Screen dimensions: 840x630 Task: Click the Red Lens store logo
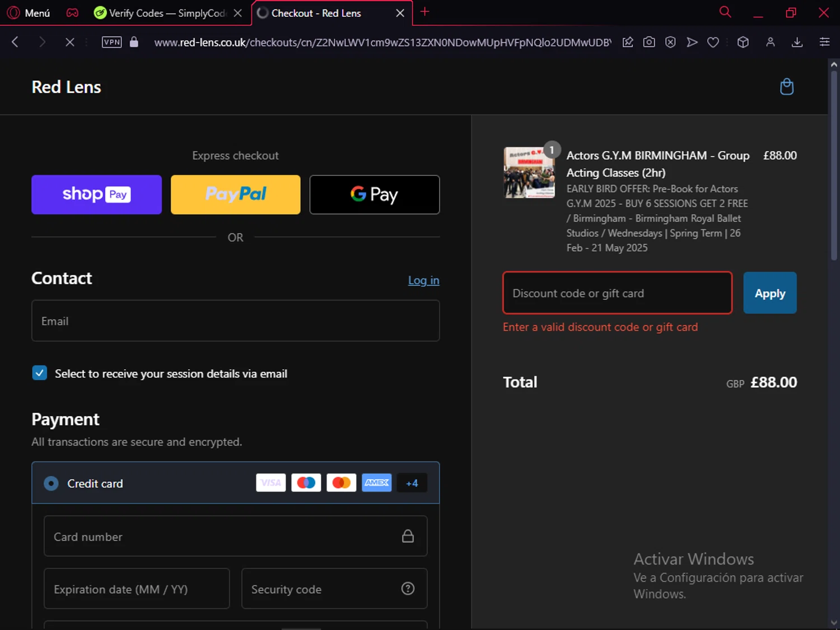[x=66, y=87]
